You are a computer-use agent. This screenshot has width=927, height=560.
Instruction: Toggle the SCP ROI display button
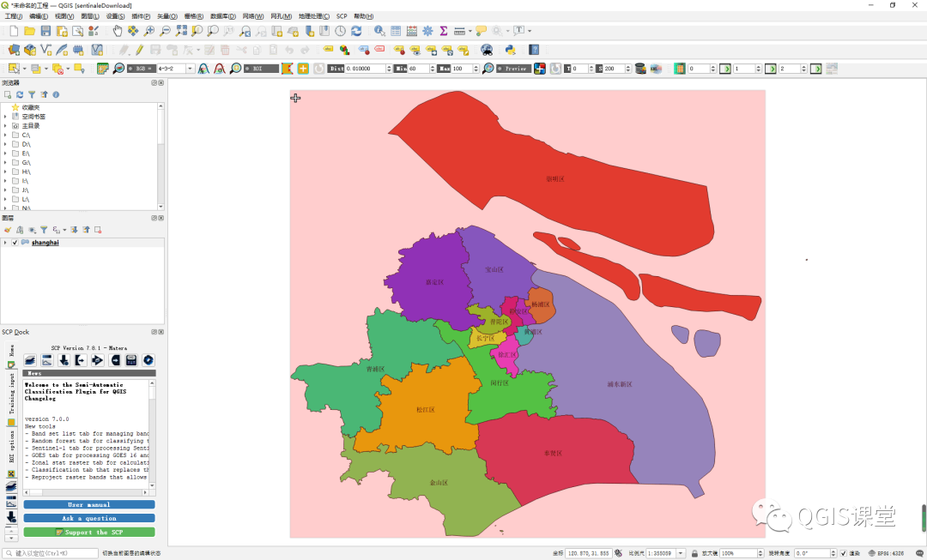[261, 69]
